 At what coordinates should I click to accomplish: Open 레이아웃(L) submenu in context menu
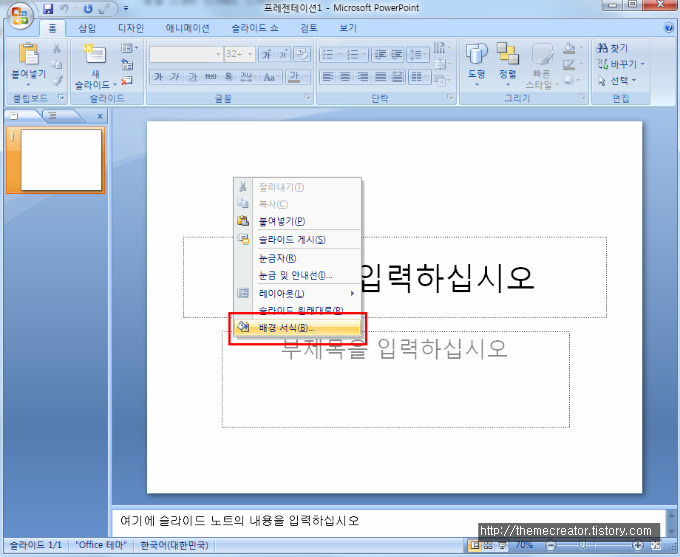pos(297,294)
